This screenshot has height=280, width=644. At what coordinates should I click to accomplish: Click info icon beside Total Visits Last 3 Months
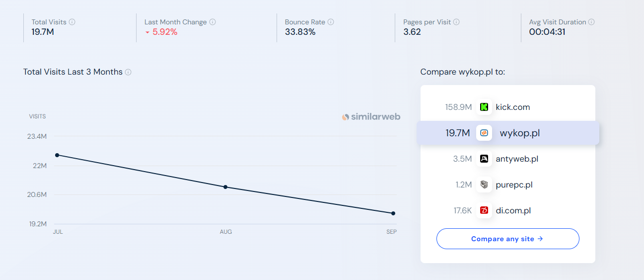pos(128,72)
